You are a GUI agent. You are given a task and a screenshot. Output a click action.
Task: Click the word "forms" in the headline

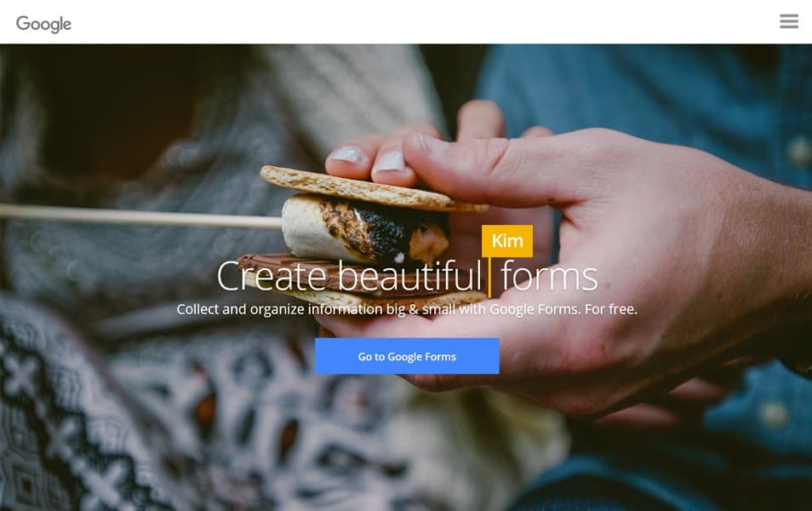[x=549, y=276]
